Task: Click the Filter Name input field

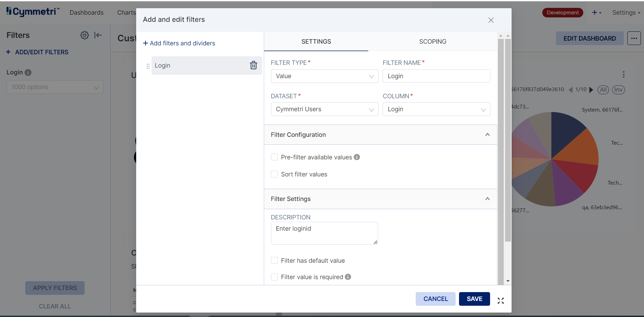Action: [x=436, y=76]
